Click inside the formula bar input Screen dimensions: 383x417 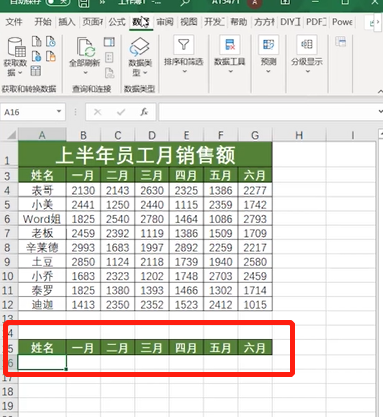point(268,112)
